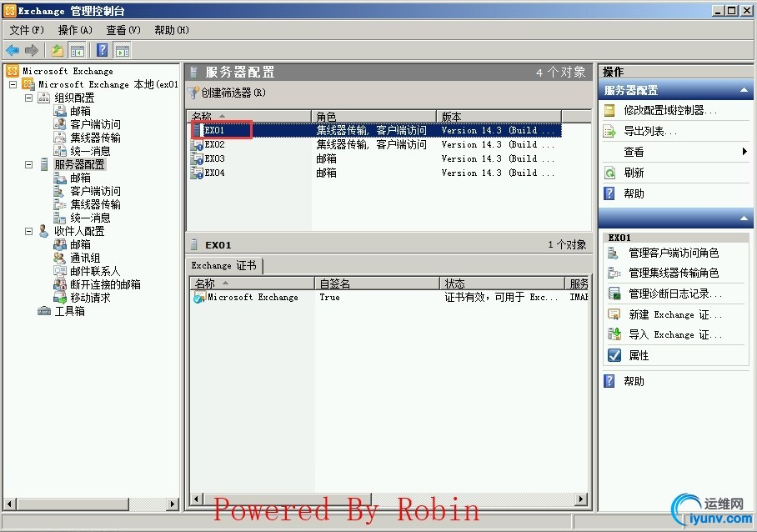
Task: Expand the 查看 submenu arrow
Action: [x=744, y=152]
